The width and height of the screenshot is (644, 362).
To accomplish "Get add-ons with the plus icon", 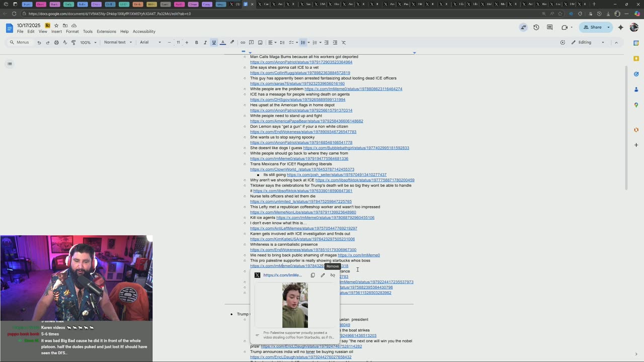I will coord(636,145).
